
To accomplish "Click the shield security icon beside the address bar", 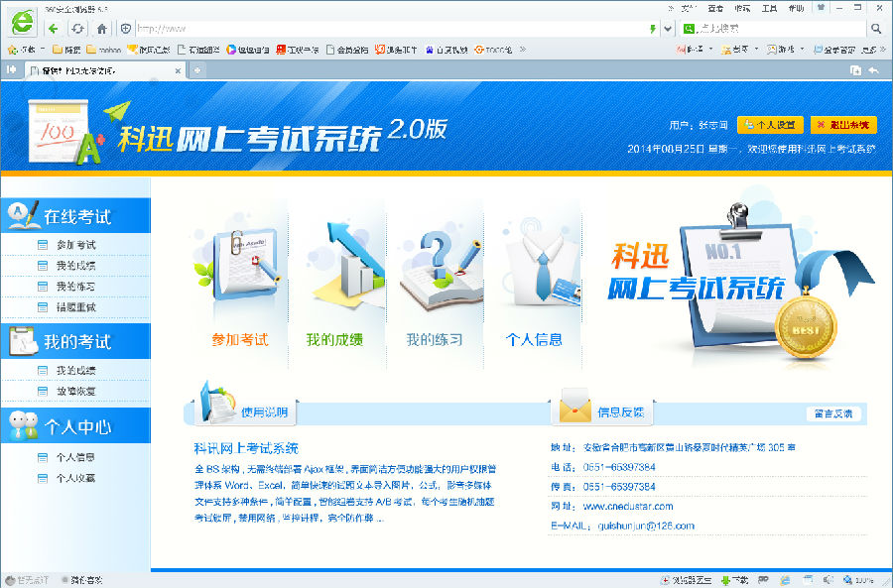I will click(126, 28).
